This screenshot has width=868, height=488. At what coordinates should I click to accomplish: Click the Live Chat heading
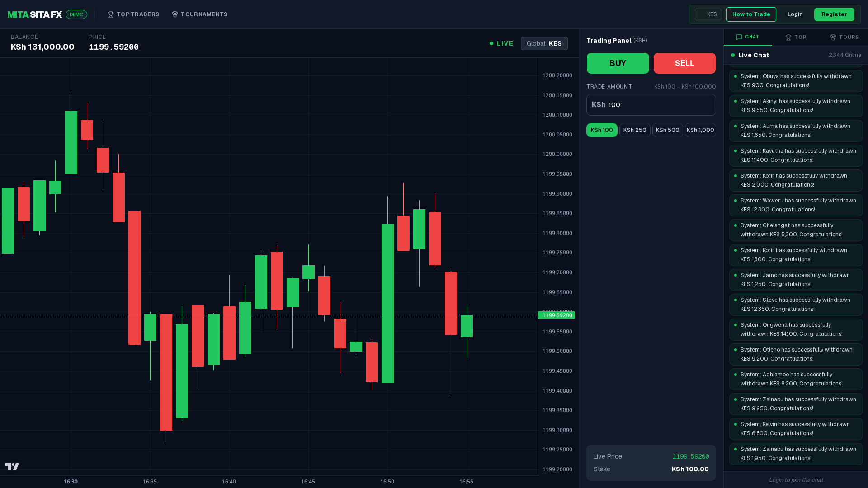[754, 55]
